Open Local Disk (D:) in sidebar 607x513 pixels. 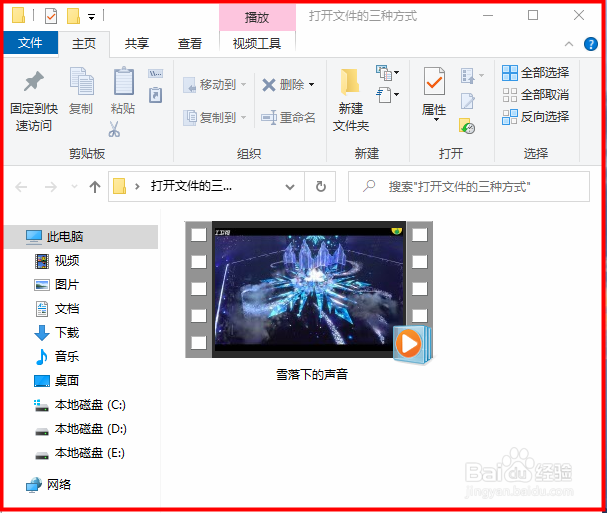tap(81, 429)
